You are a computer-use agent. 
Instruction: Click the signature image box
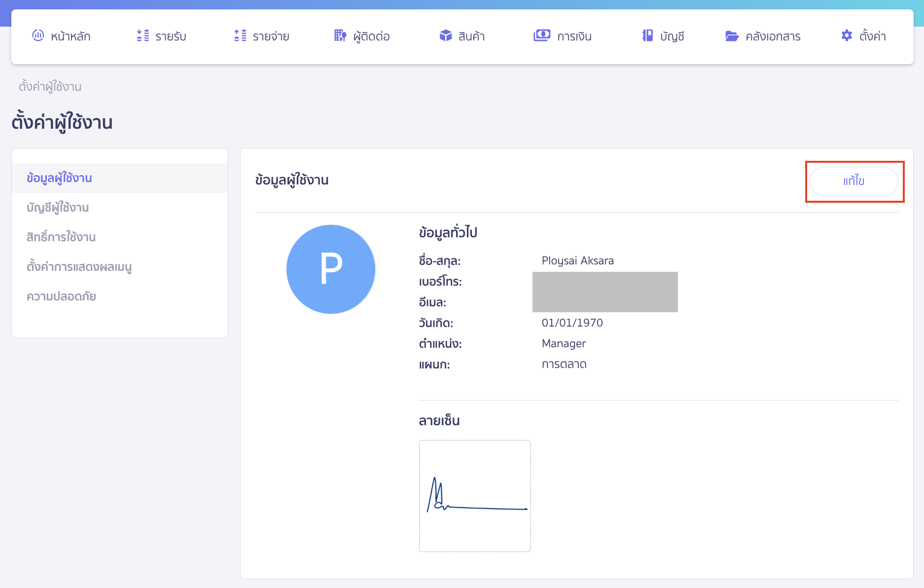pos(475,496)
